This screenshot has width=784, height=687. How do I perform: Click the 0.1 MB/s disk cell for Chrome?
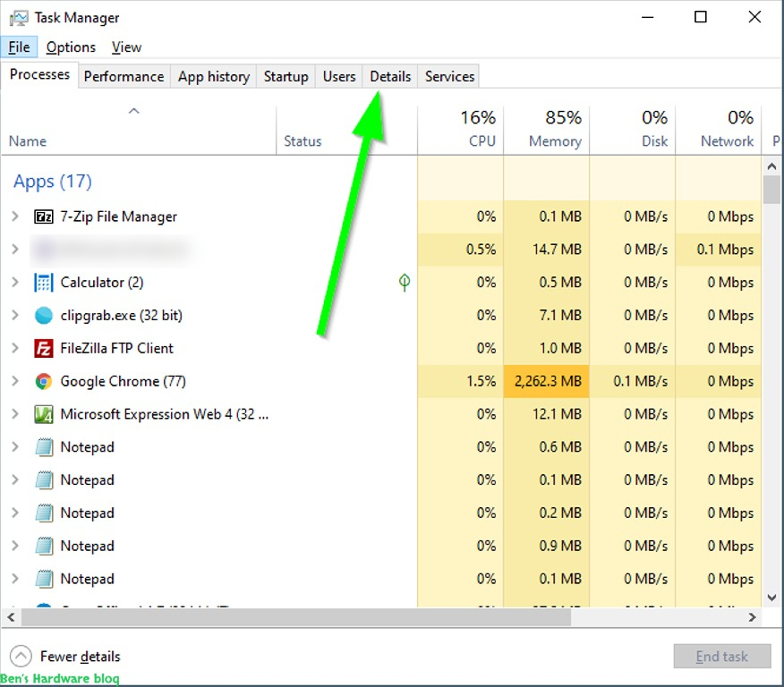point(633,381)
